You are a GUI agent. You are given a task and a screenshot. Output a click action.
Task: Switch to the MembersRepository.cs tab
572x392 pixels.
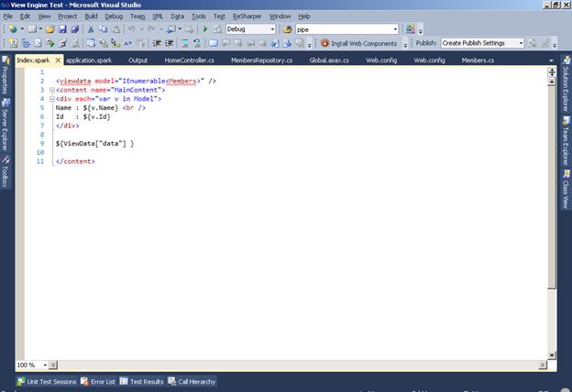(261, 60)
